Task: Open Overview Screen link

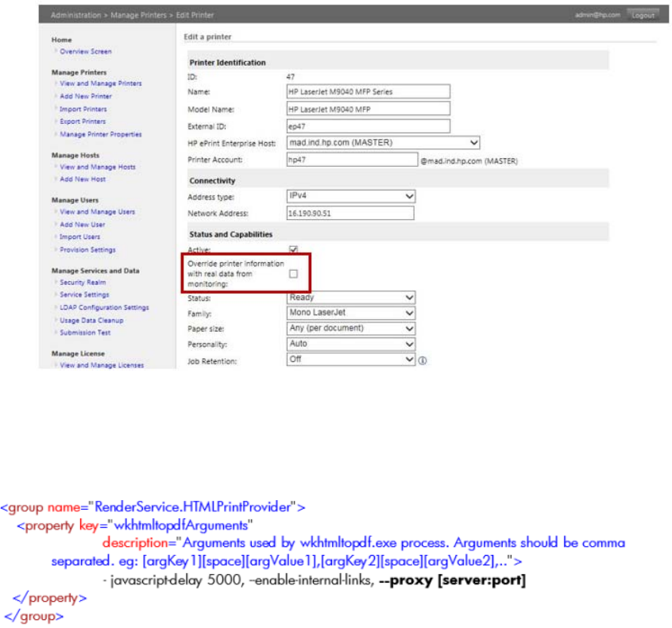Action: [x=86, y=52]
